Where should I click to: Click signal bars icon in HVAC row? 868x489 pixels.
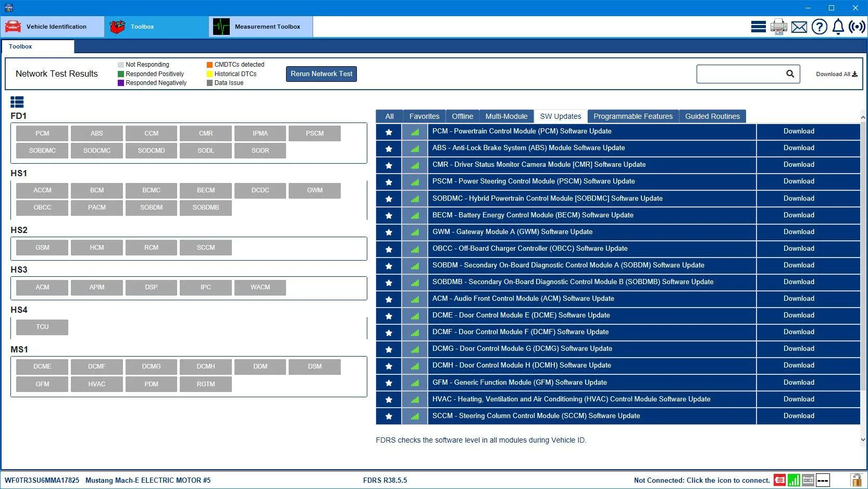click(415, 399)
